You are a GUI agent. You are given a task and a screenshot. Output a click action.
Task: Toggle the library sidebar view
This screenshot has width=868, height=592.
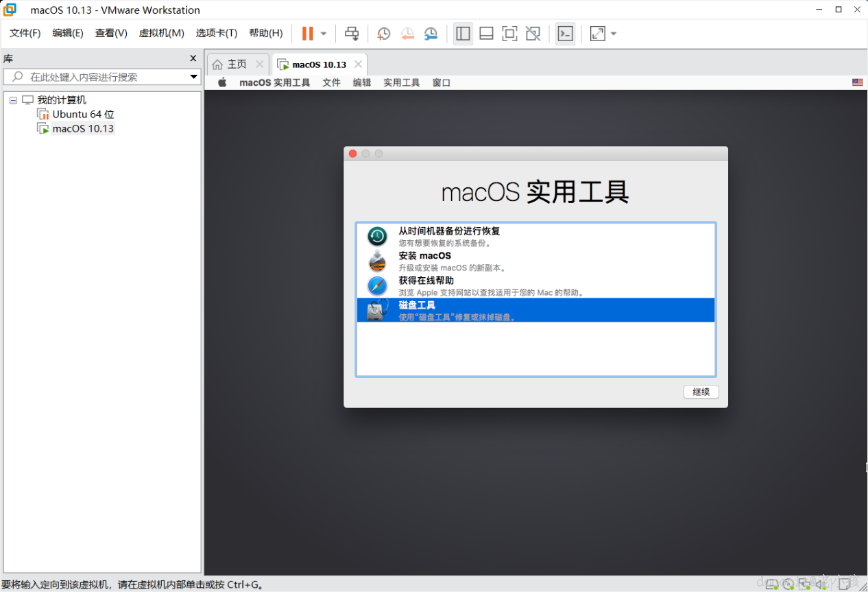pyautogui.click(x=463, y=34)
